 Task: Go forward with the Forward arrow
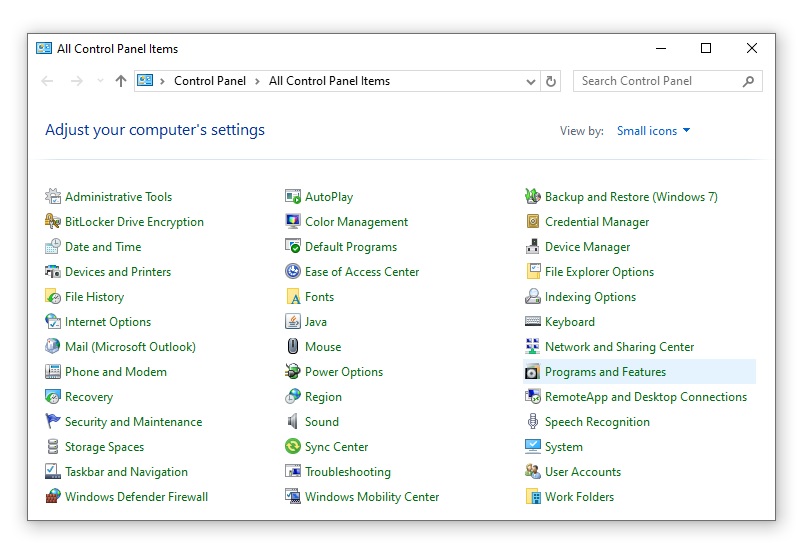click(x=76, y=81)
